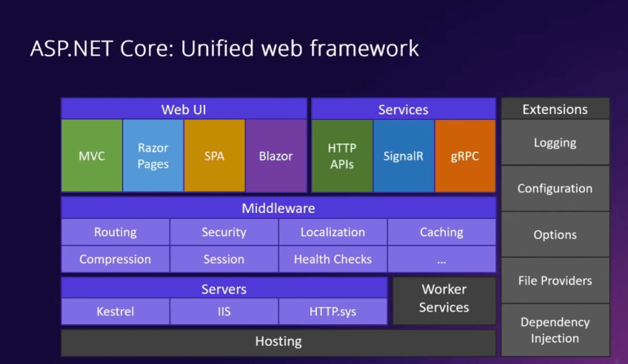Click the Health Checks cell
Screen dimensions: 628x364
[333, 260]
